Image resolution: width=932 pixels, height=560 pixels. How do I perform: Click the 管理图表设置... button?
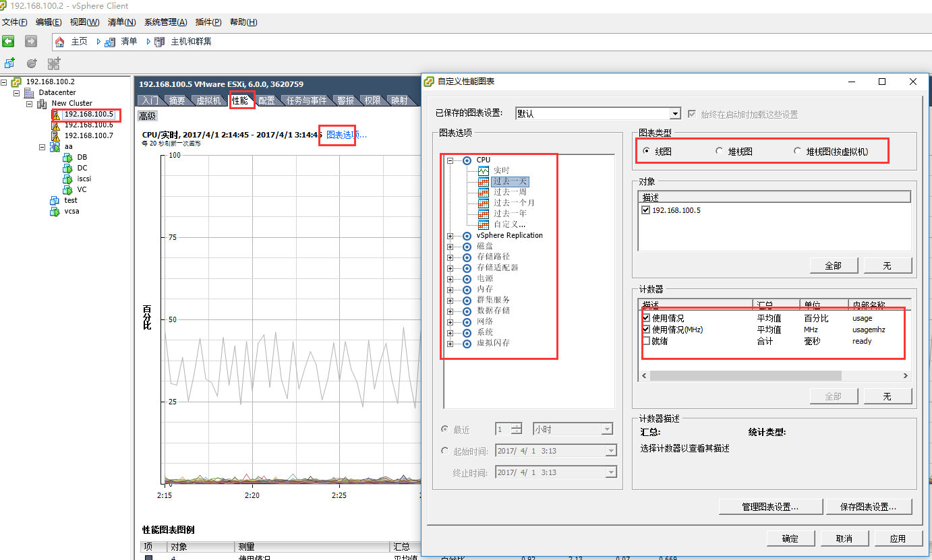(x=771, y=507)
